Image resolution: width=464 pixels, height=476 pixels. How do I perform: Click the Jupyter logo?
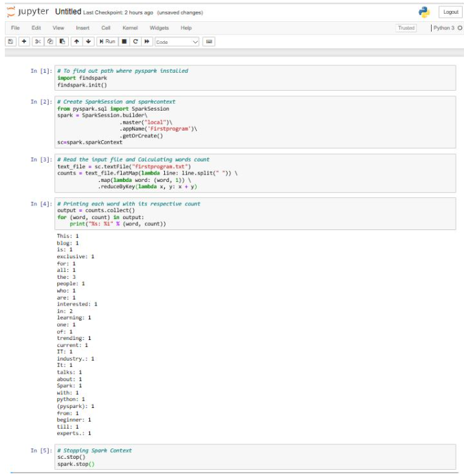(x=27, y=12)
